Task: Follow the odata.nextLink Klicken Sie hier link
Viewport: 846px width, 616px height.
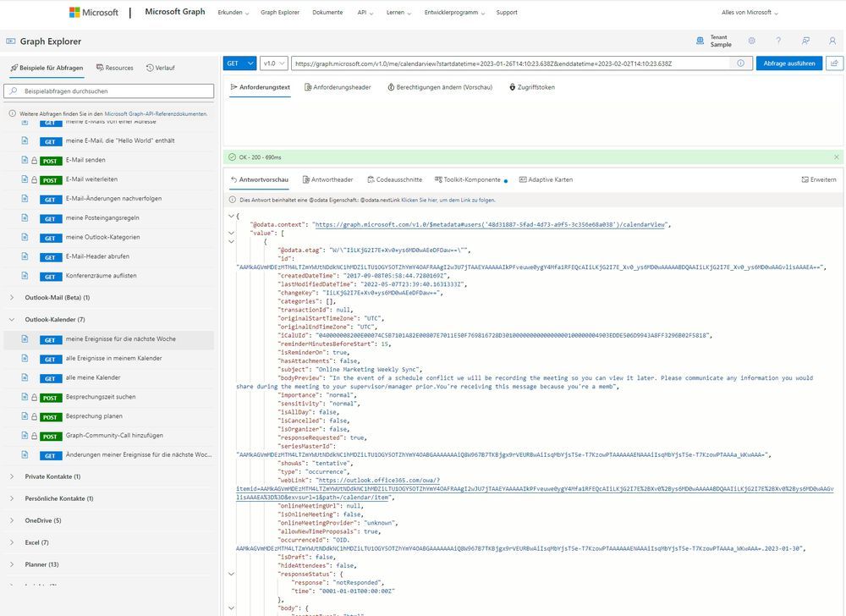Action: (448, 201)
